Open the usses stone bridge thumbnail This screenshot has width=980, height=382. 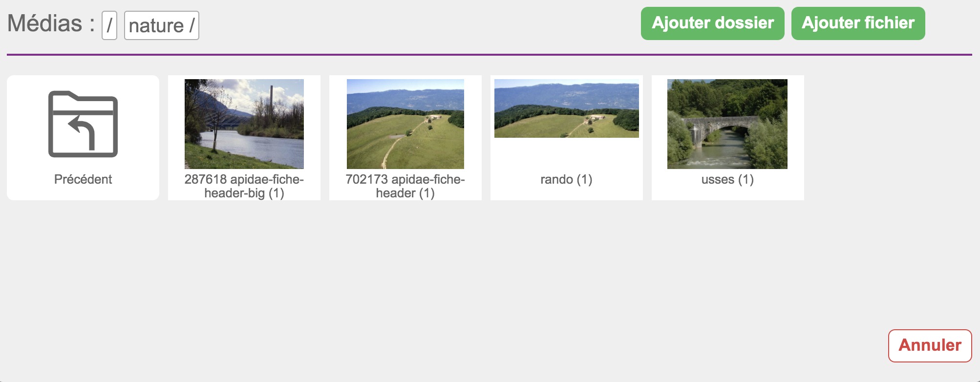pyautogui.click(x=727, y=124)
